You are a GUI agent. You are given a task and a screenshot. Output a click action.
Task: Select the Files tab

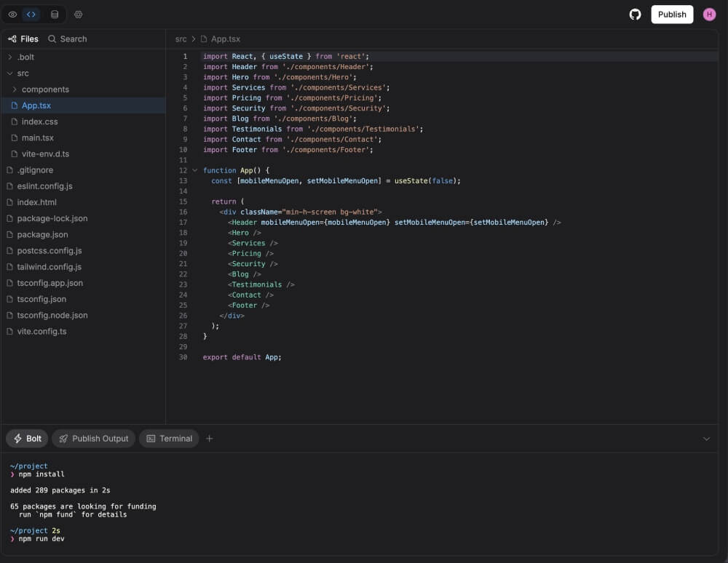point(23,39)
